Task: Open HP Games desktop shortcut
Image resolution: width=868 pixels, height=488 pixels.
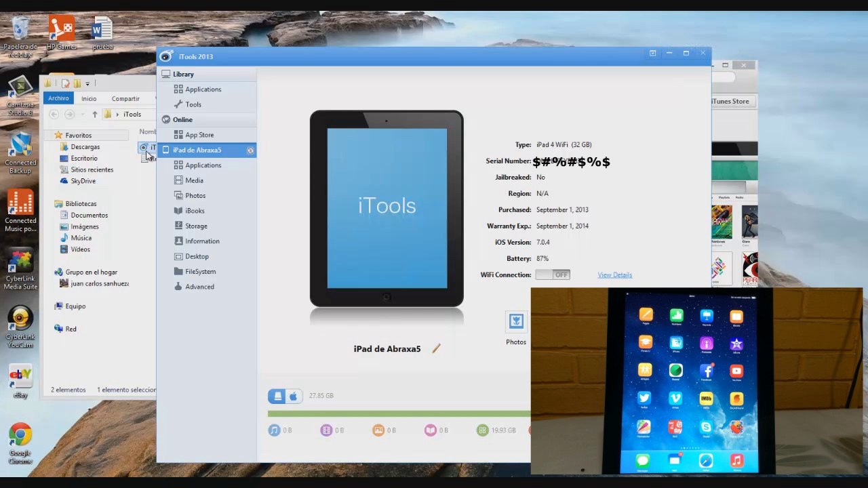Action: (62, 33)
